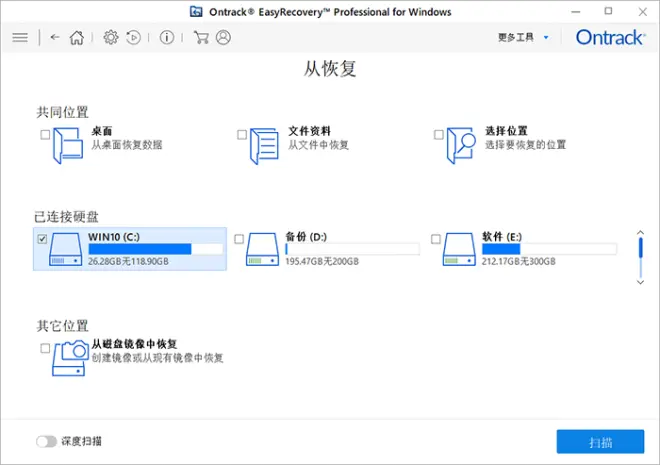
Task: Click the 创建镜像或从现有镜像中恢复 description
Action: pyautogui.click(x=157, y=358)
